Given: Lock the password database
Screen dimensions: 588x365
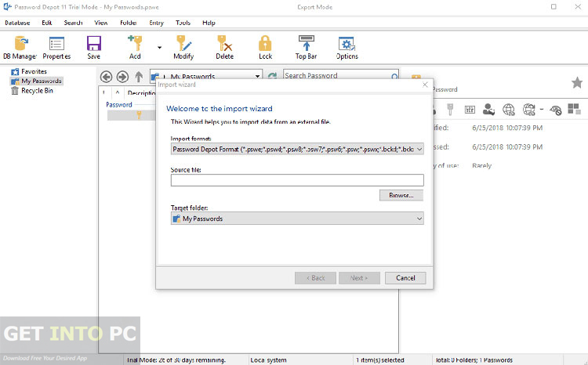Looking at the screenshot, I should click(x=265, y=48).
